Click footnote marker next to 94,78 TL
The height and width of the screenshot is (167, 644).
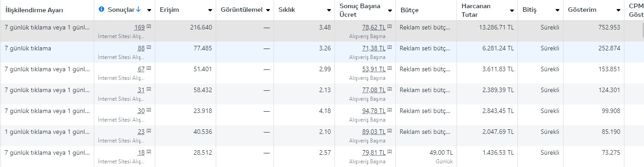390,110
